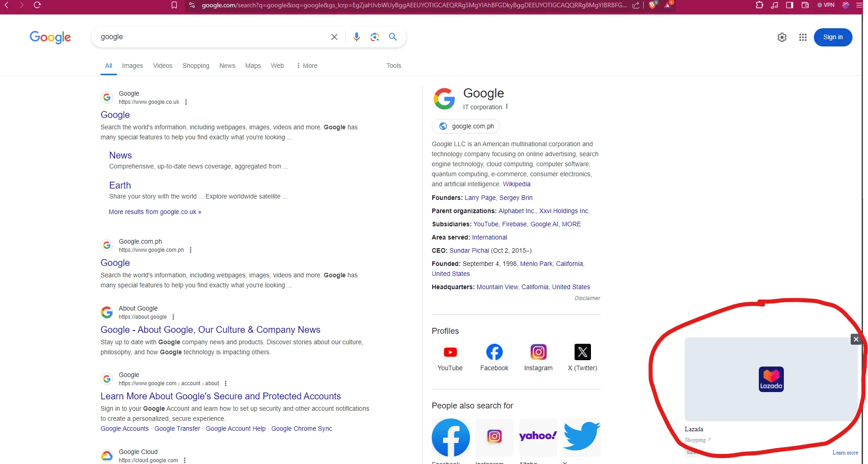Open knowledge panel more options

(x=507, y=107)
